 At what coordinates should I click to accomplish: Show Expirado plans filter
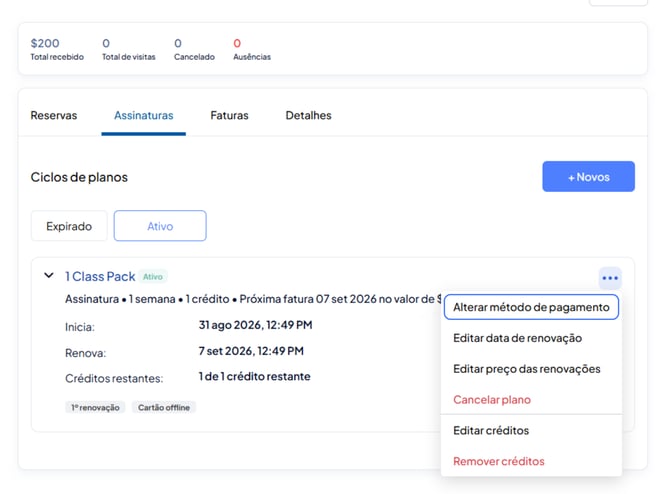69,226
